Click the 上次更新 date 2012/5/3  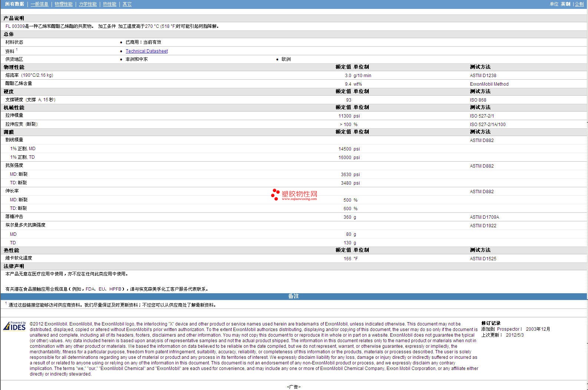pyautogui.click(x=515, y=335)
